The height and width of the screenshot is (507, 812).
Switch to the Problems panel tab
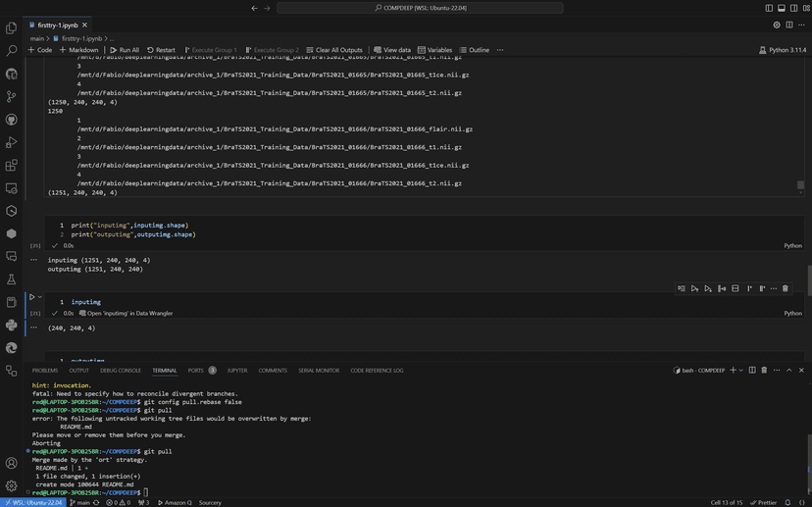coord(45,371)
